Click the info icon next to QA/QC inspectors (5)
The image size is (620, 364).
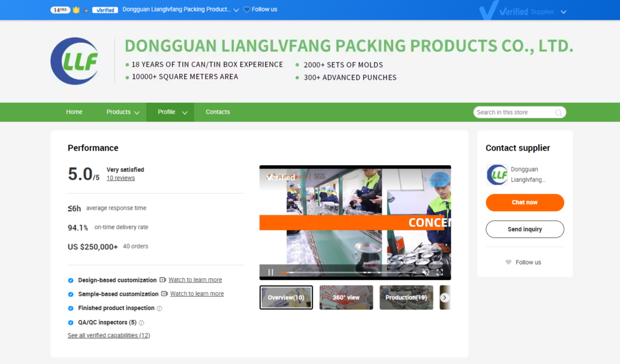(x=142, y=323)
